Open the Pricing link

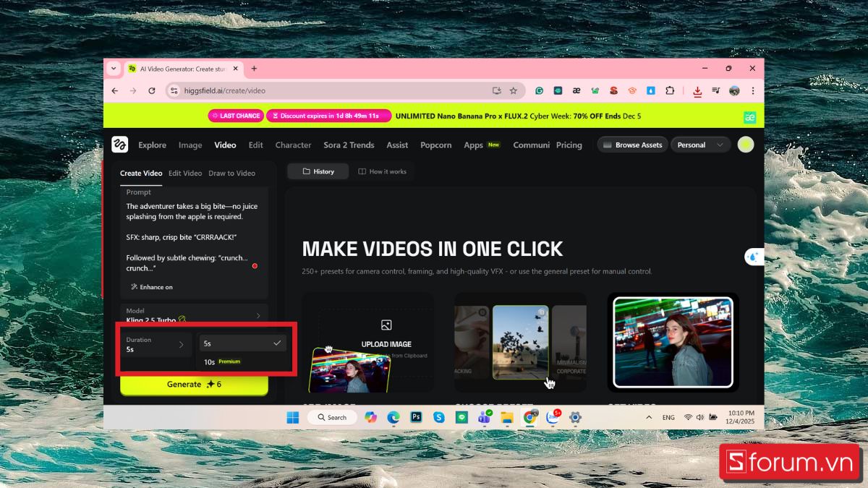point(569,145)
